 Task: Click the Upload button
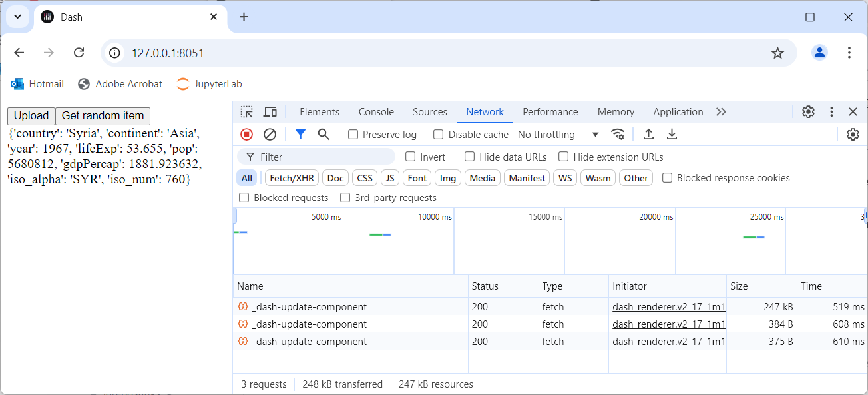tap(31, 116)
